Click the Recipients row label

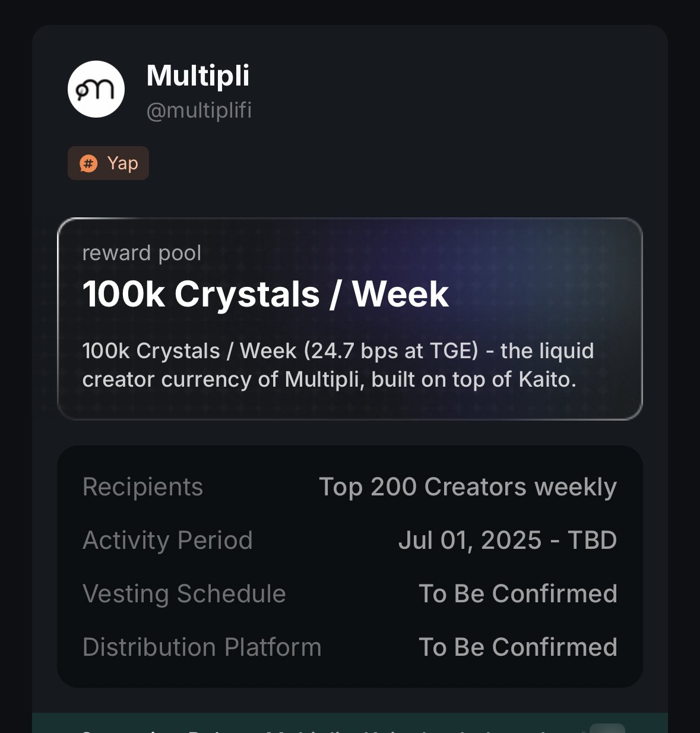(x=143, y=487)
